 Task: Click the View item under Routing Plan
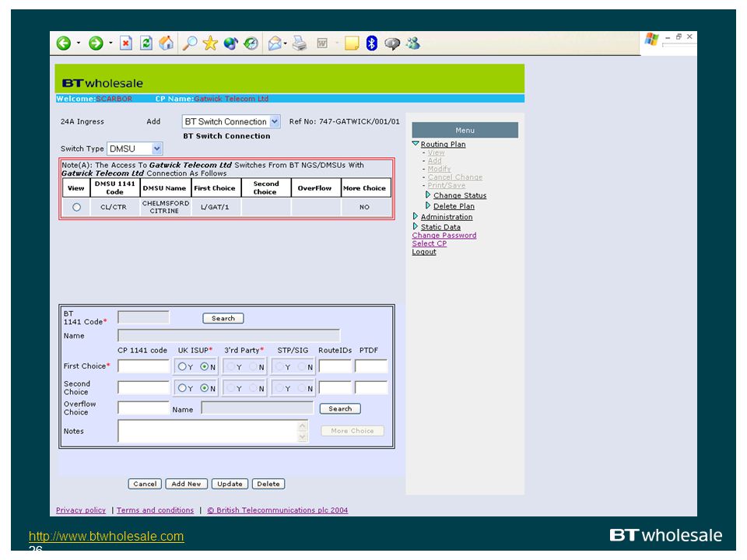(x=436, y=153)
